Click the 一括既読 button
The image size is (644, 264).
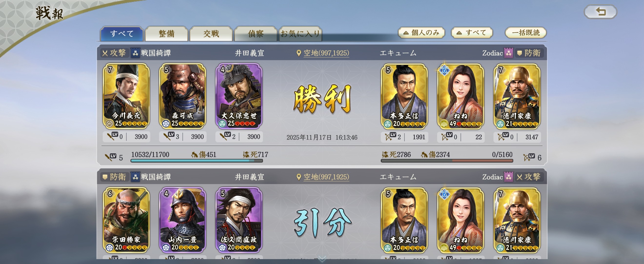pos(525,33)
